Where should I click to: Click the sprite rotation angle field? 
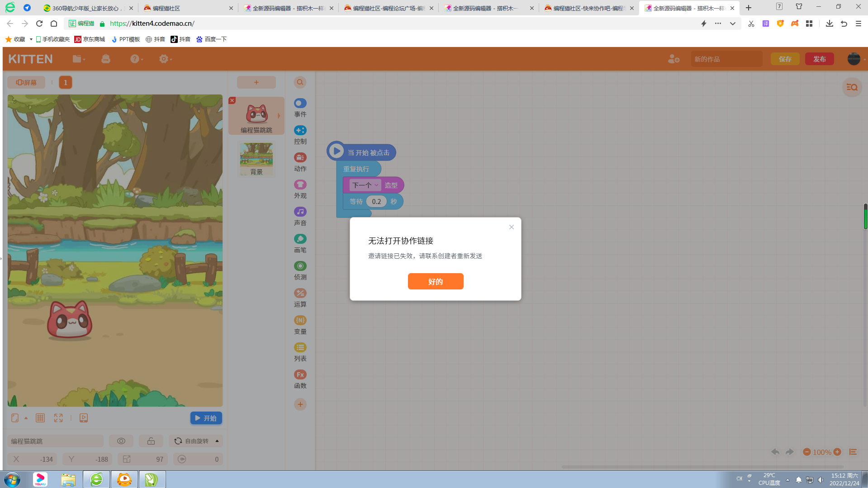click(x=198, y=459)
